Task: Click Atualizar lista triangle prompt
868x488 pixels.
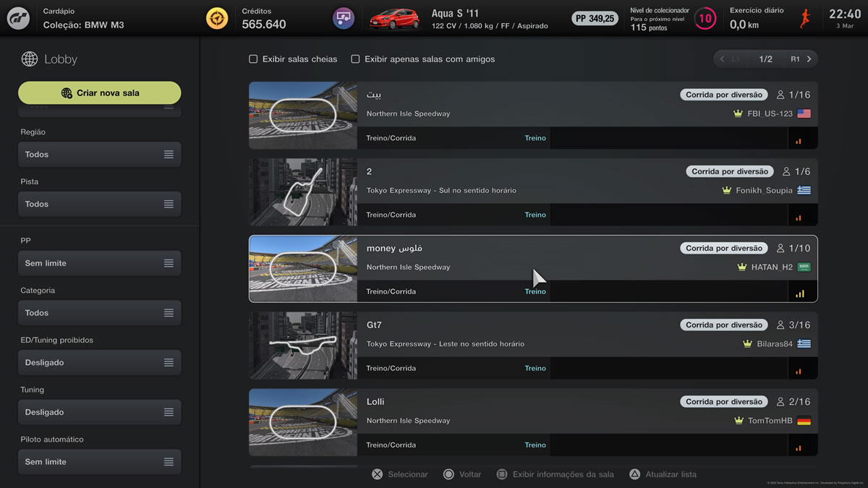Action: (x=663, y=474)
